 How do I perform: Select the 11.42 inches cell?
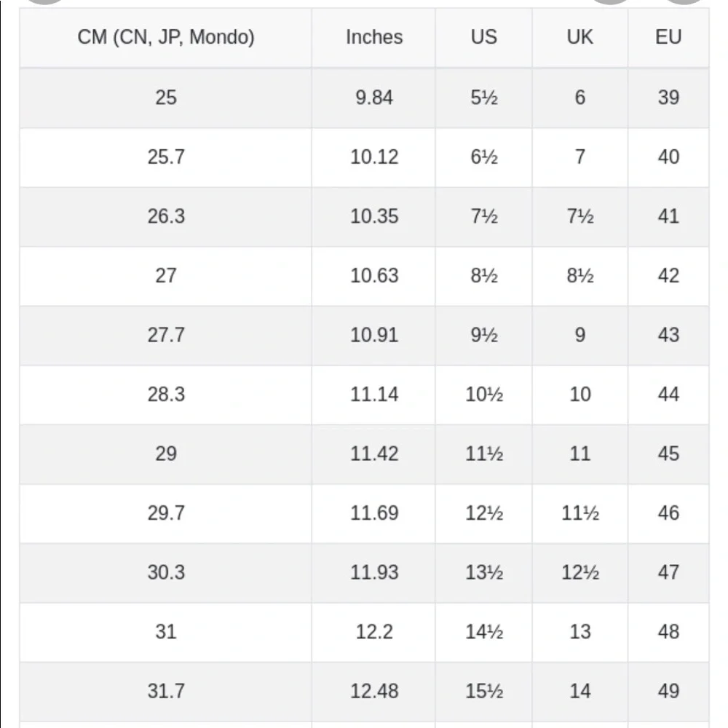[374, 454]
